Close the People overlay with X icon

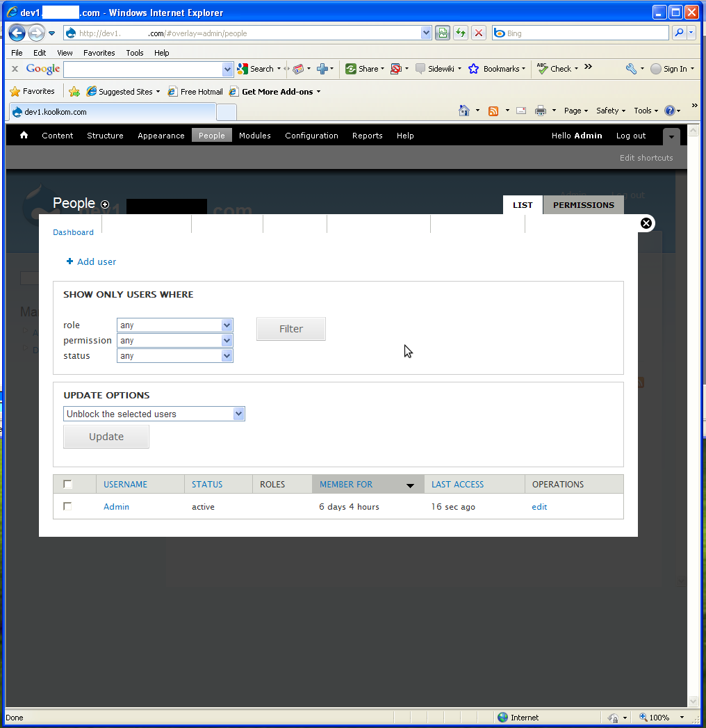point(646,223)
